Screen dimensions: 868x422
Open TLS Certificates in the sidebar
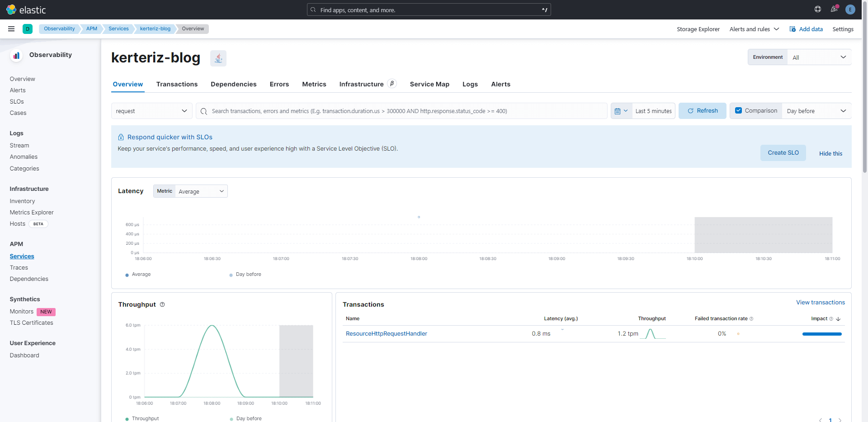[x=32, y=323]
